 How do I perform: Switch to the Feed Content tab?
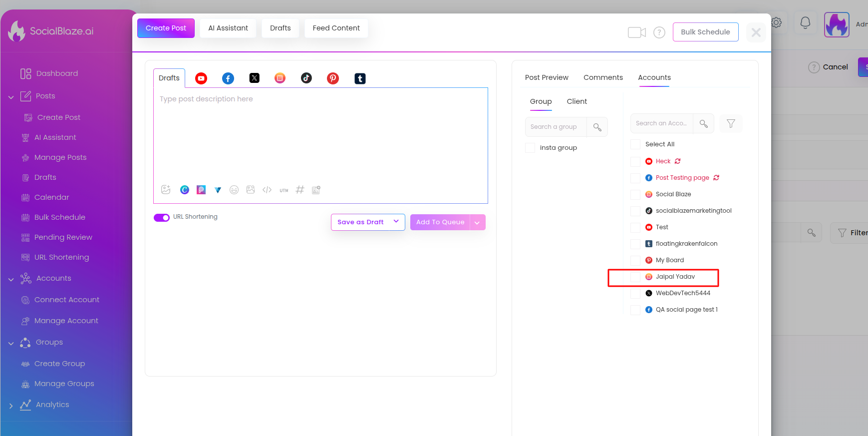[x=336, y=28]
